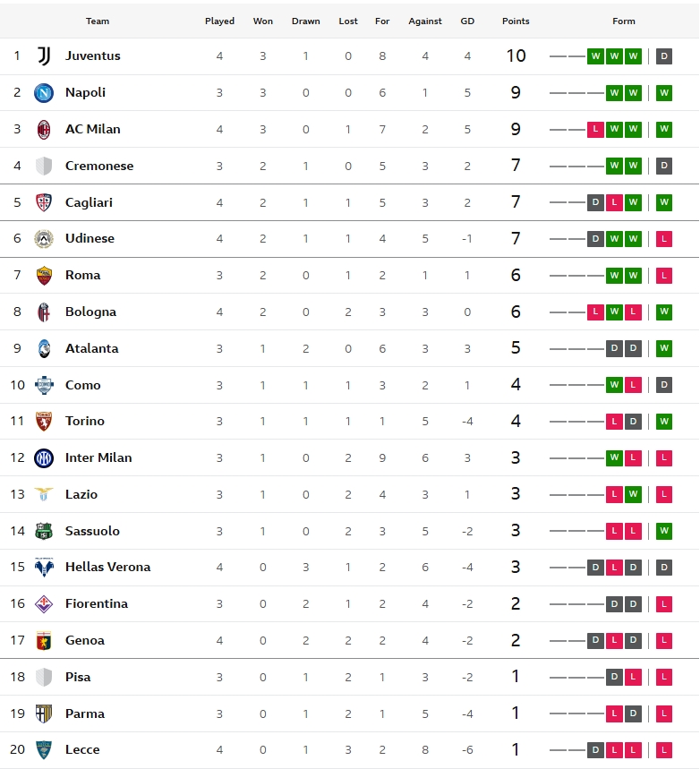Screen dimensions: 700x769
Task: Click the AC Milan crest icon
Action: (x=44, y=130)
